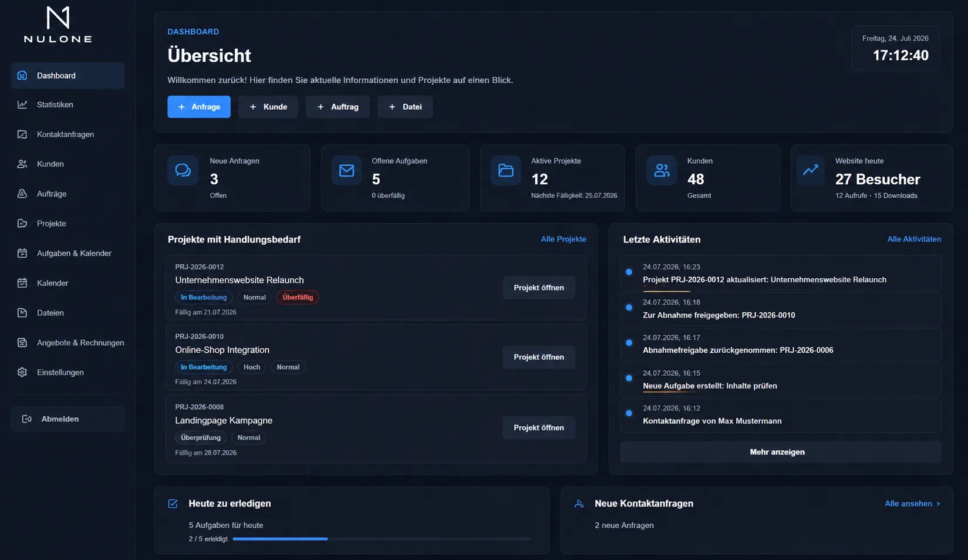Screen dimensions: 968x560
Task: Open the Statistiken menu item
Action: pyautogui.click(x=68, y=104)
